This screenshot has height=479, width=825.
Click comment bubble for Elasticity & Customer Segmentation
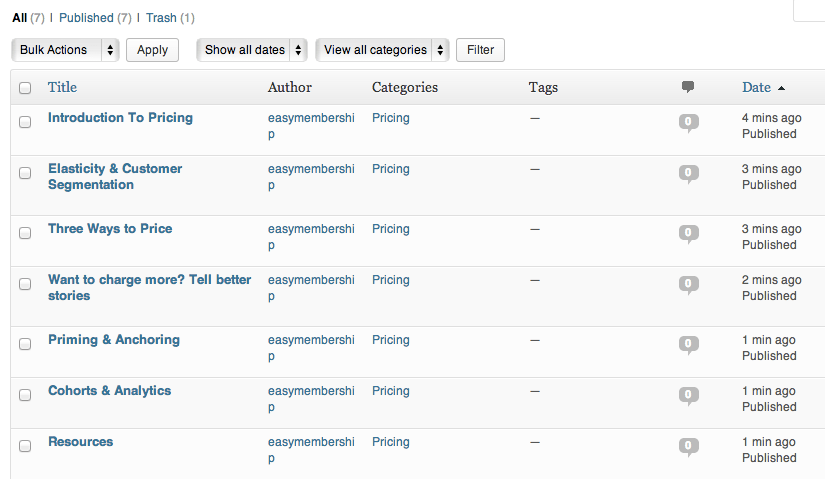(x=688, y=173)
